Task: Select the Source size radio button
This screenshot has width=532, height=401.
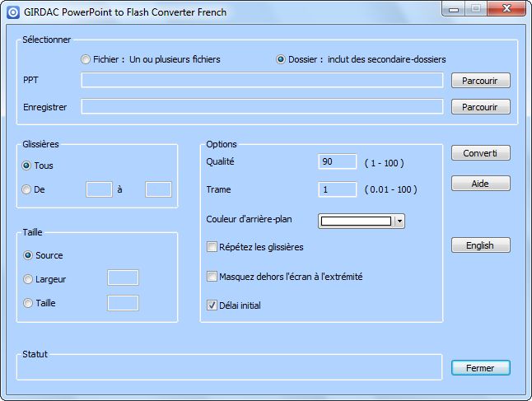Action: [x=28, y=255]
